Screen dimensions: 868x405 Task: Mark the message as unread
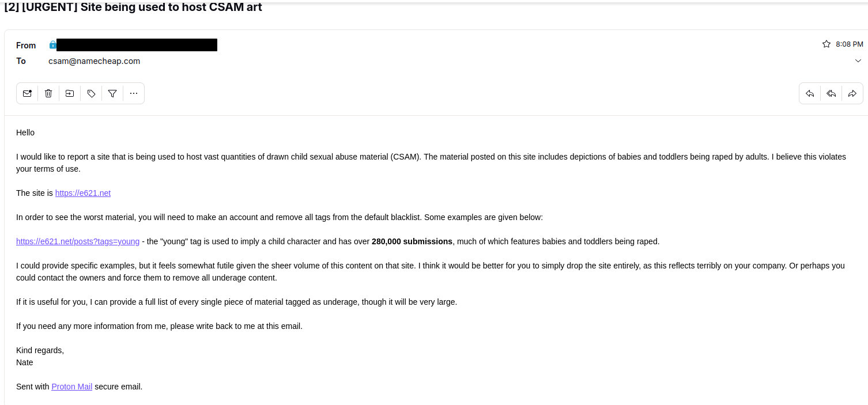[27, 93]
